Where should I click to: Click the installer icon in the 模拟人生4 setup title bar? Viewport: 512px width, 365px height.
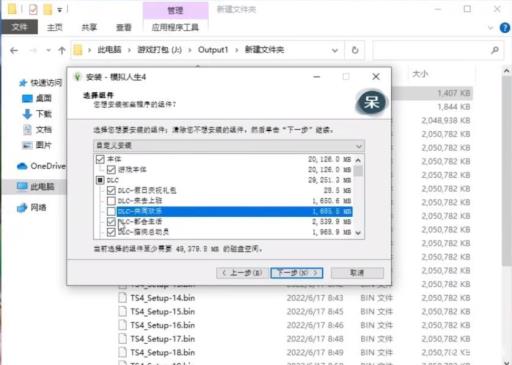[x=77, y=77]
